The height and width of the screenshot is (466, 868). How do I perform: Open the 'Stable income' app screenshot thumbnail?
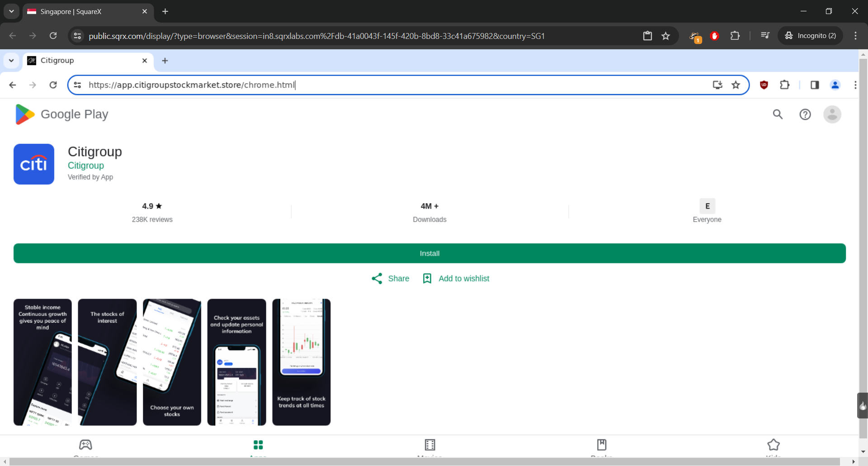42,362
